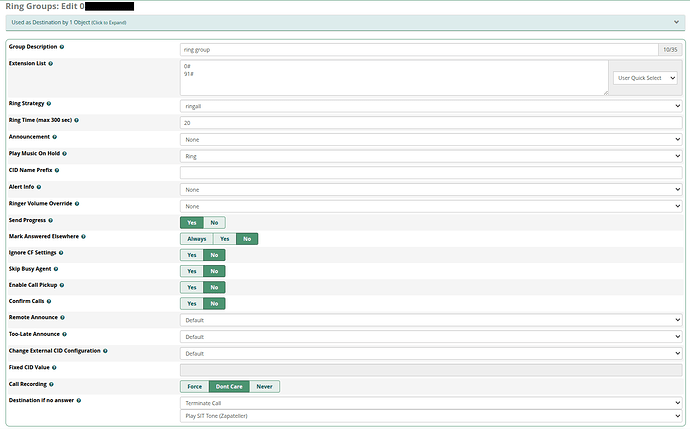Open help icon beside Call Recording

click(51, 384)
